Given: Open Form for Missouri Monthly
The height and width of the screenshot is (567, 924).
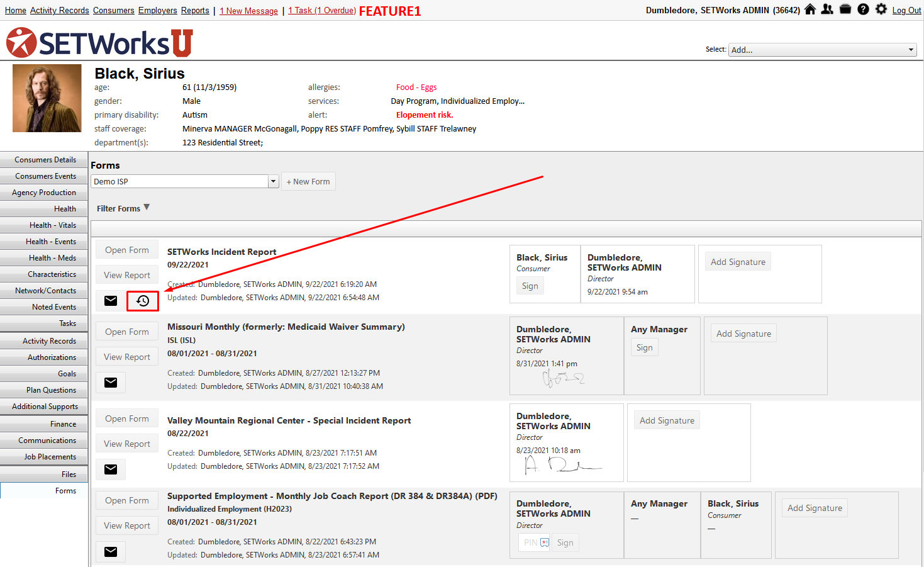Looking at the screenshot, I should [127, 332].
